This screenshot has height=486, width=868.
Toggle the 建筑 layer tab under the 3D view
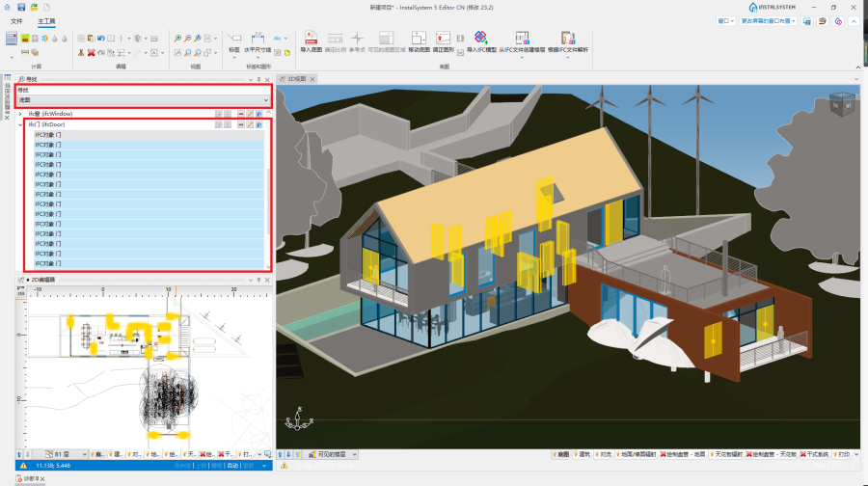pyautogui.click(x=582, y=454)
